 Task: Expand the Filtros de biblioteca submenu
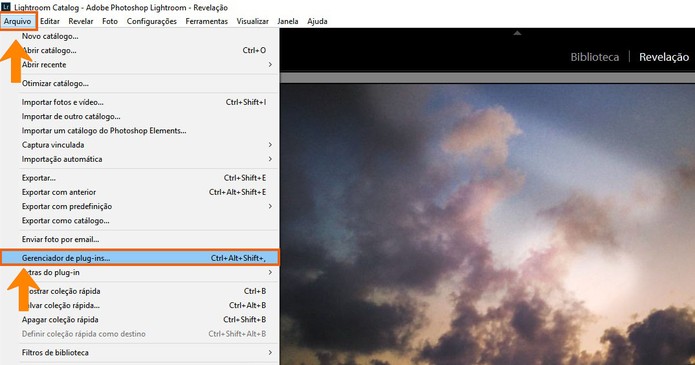pyautogui.click(x=140, y=353)
